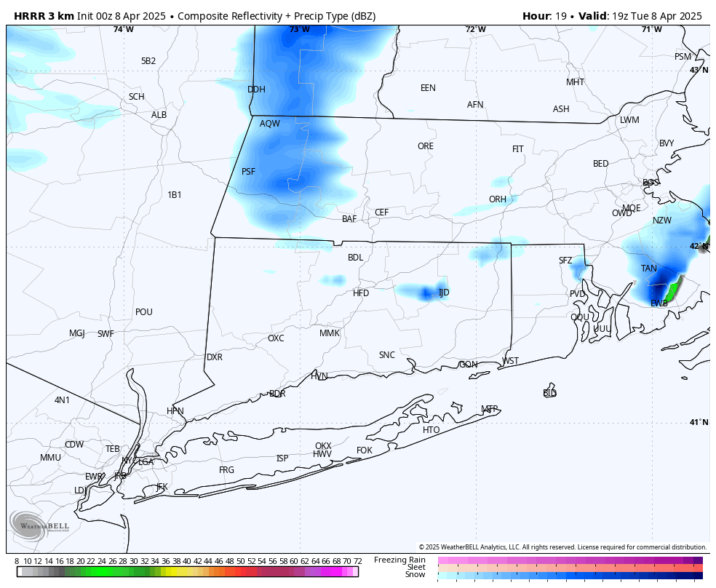
Task: Click the Snow legend color bar
Action: pos(570,575)
